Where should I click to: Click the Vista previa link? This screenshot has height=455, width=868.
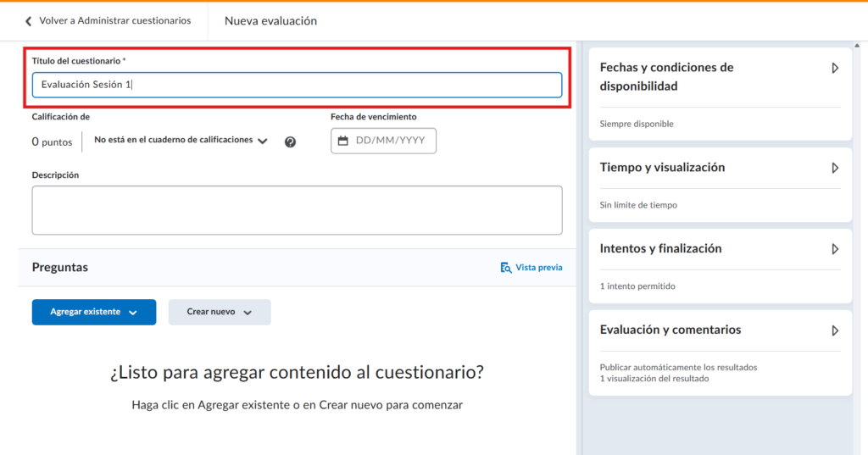coord(538,268)
